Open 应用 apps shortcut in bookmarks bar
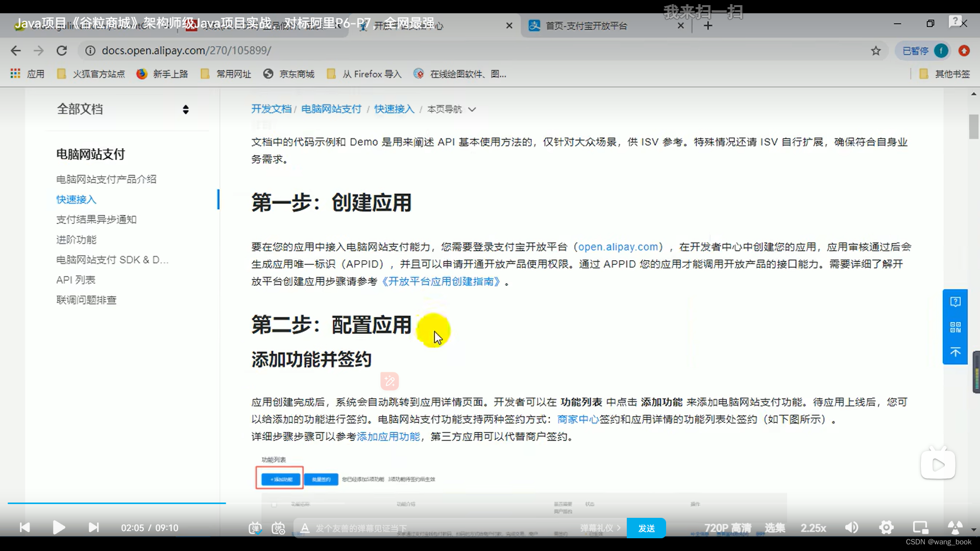This screenshot has height=551, width=980. (28, 74)
